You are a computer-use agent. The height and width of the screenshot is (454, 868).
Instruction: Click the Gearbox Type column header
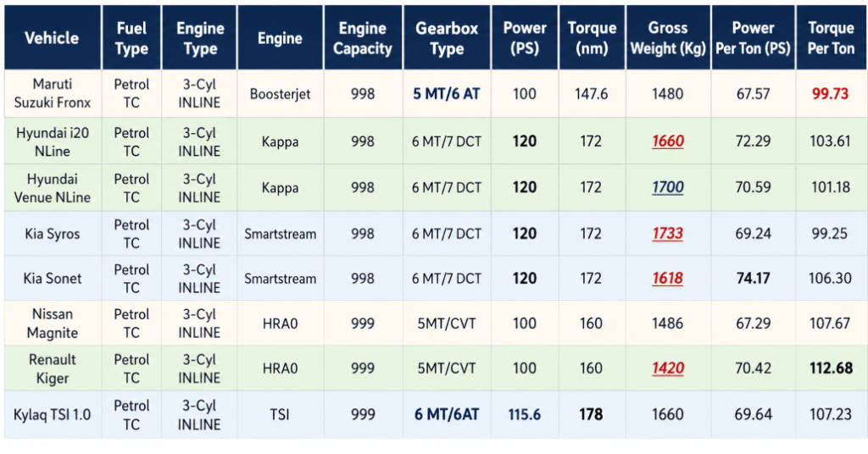point(447,38)
